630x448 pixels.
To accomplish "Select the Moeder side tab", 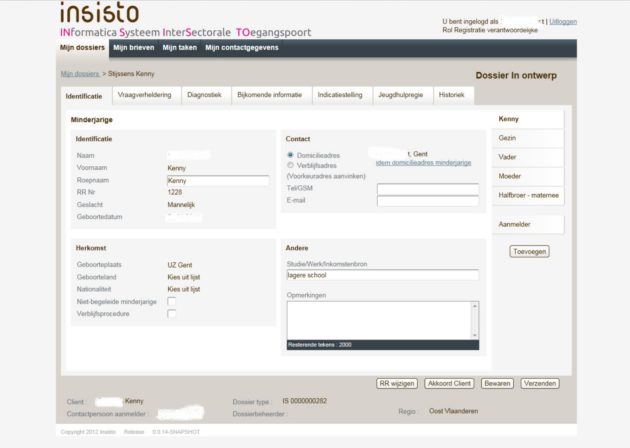I will click(x=510, y=176).
